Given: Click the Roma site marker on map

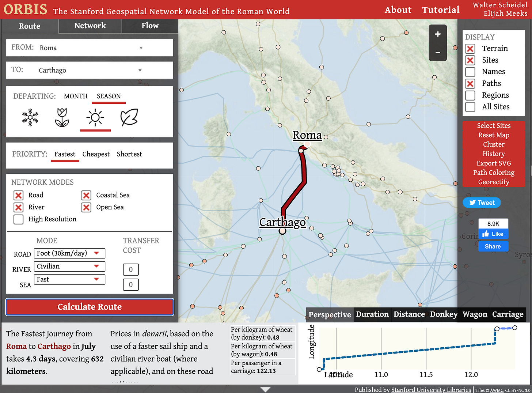Looking at the screenshot, I should tap(308, 145).
